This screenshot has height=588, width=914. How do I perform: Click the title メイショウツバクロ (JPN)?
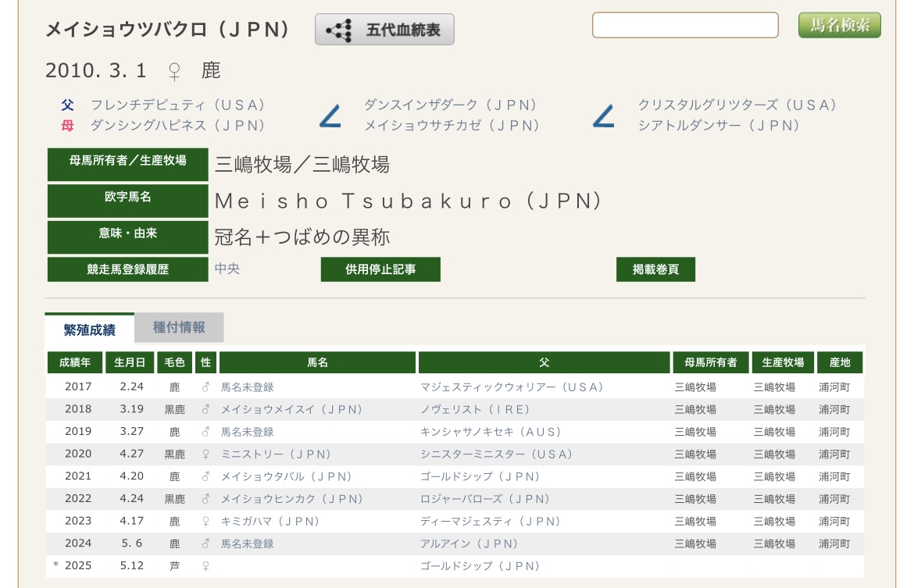(167, 29)
